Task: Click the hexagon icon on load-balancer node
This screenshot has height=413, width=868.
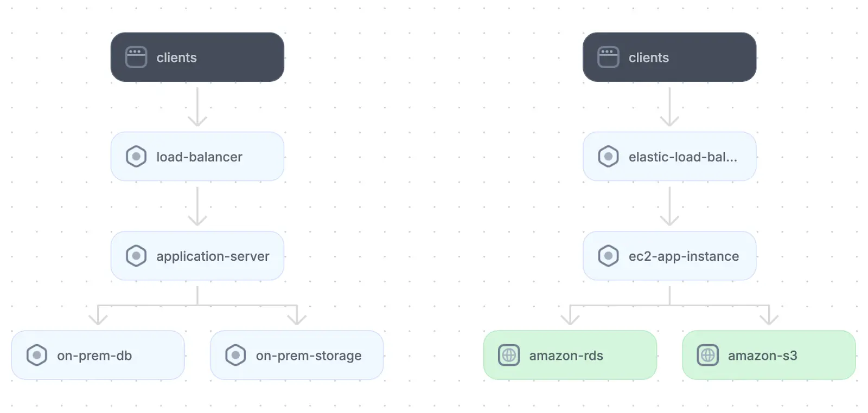Action: (x=136, y=157)
